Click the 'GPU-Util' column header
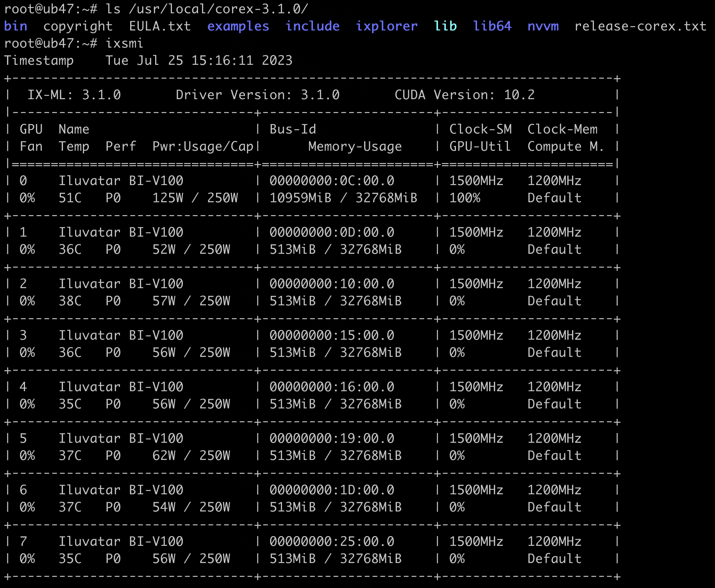The width and height of the screenshot is (715, 588). 480,146
